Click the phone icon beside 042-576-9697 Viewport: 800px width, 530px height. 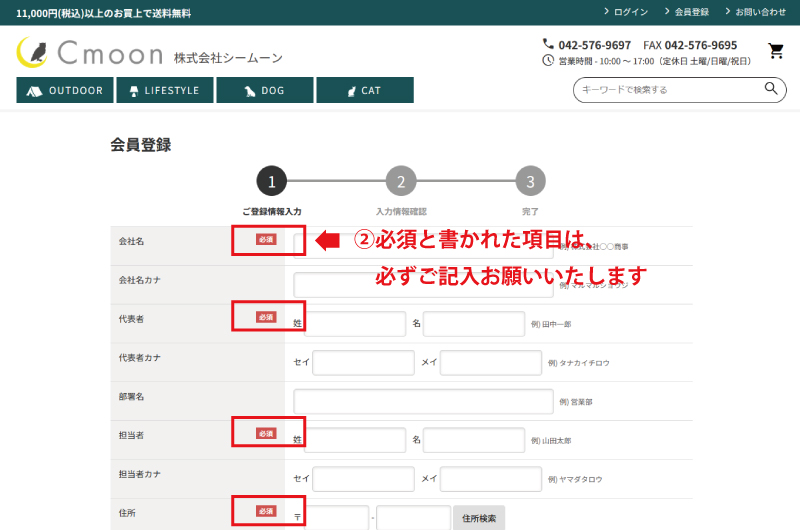pos(548,44)
